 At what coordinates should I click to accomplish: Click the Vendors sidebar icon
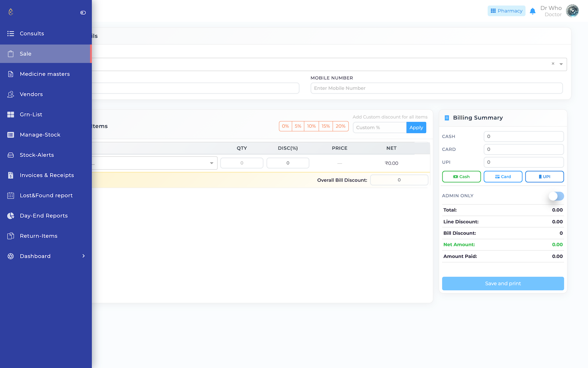click(x=11, y=94)
